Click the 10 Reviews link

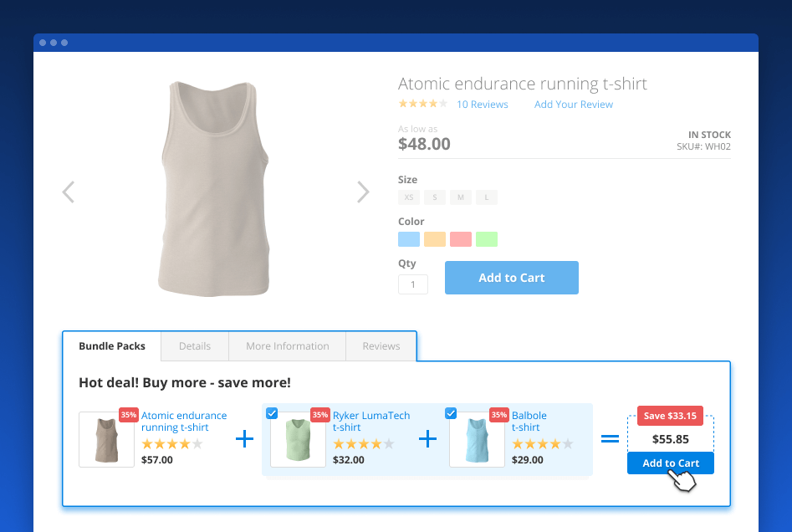coord(483,105)
